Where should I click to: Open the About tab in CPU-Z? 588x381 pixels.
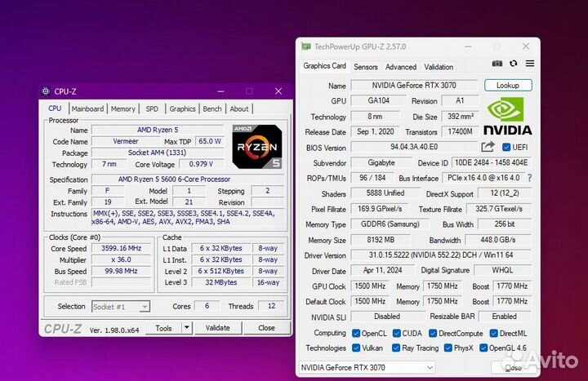[239, 109]
